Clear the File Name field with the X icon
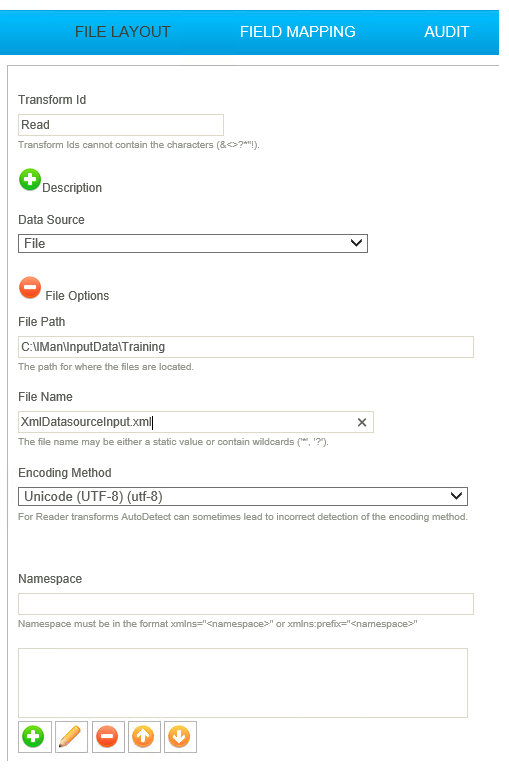509x771 pixels. (362, 422)
